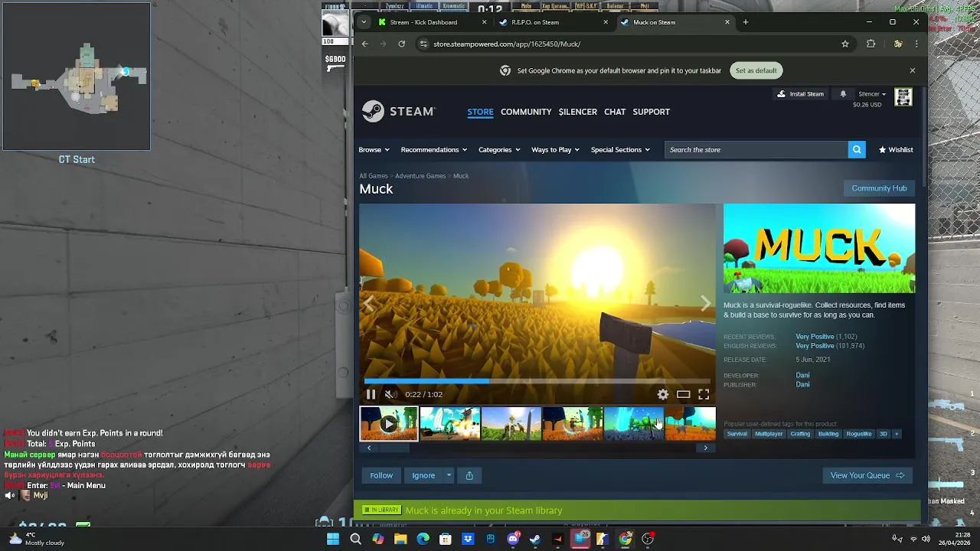The image size is (980, 551).
Task: Open the Wishlist link
Action: tap(896, 150)
